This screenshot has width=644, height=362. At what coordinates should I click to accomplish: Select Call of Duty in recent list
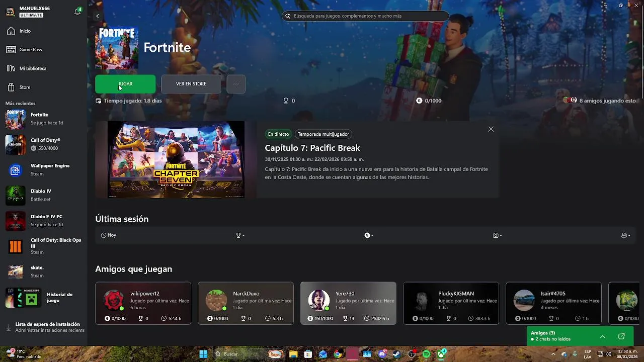tap(43, 144)
